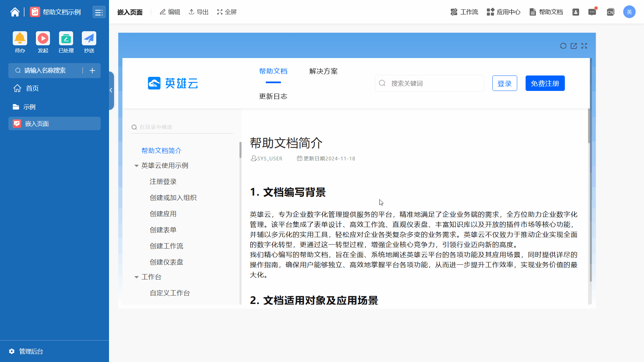Focus the 搜索关键词 search box

429,83
